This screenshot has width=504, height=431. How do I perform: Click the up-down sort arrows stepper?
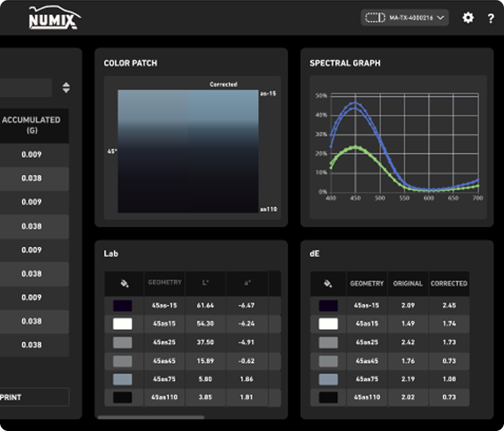[66, 87]
